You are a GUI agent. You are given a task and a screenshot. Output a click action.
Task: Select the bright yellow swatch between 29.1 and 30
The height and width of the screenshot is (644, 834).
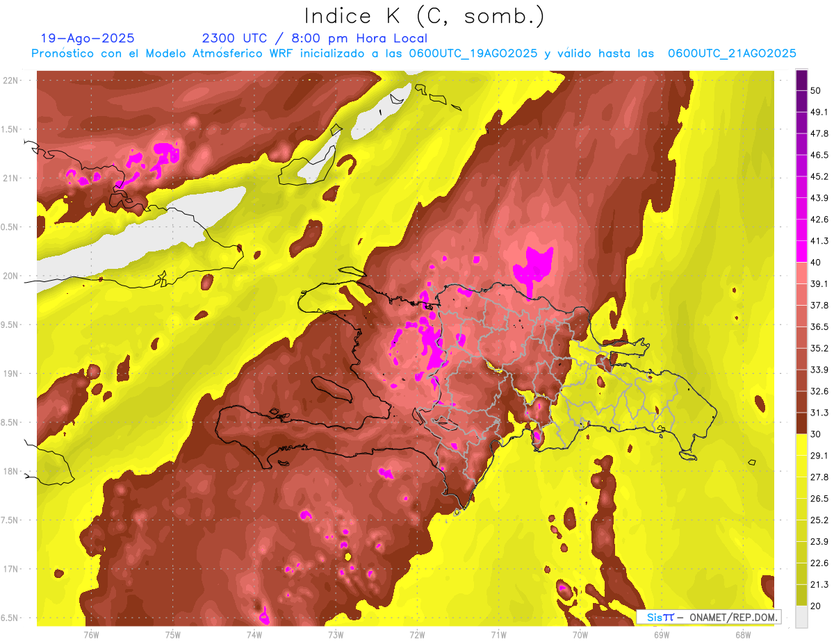pos(801,445)
